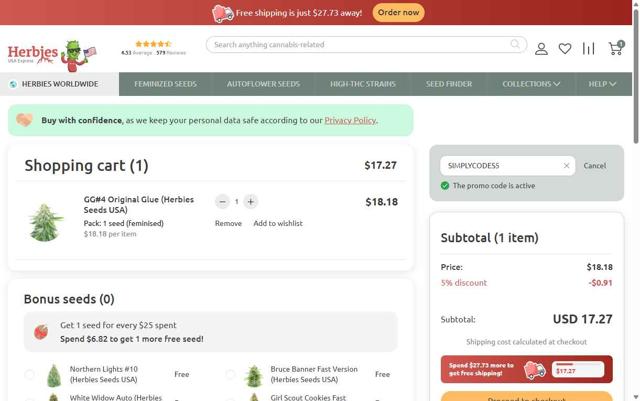Click 'Spend $6.82 to get 1 more free seed!'
This screenshot has width=640, height=401.
pyautogui.click(x=132, y=339)
